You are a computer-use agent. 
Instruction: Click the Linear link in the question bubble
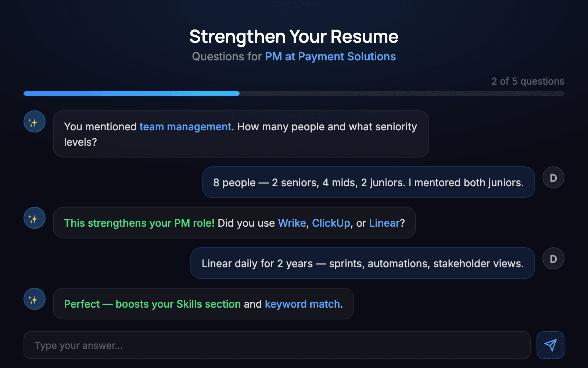pyautogui.click(x=384, y=223)
